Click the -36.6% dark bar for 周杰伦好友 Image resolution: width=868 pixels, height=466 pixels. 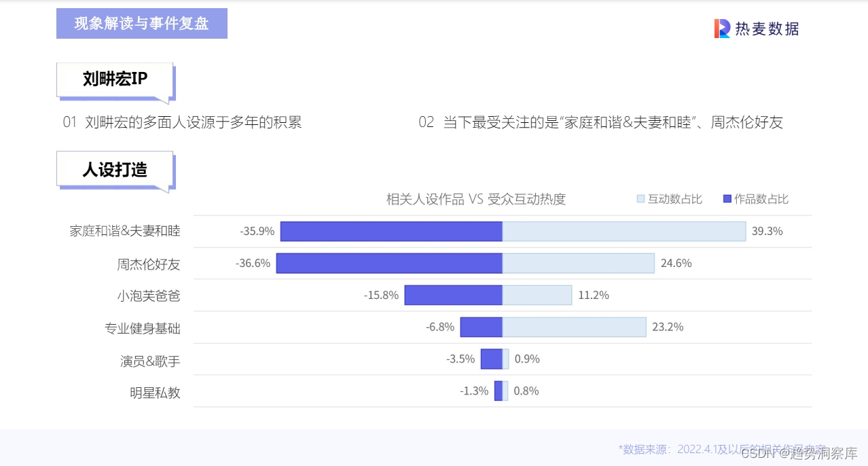tap(389, 264)
